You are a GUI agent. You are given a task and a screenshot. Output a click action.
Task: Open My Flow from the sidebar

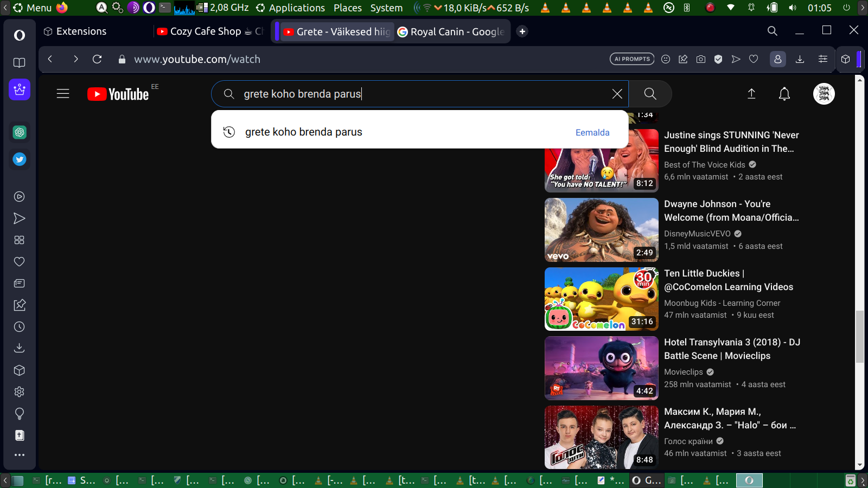(20, 219)
